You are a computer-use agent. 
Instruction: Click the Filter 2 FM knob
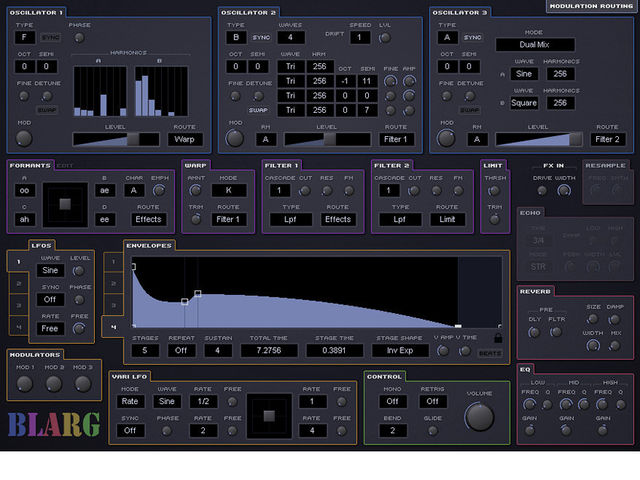(458, 191)
